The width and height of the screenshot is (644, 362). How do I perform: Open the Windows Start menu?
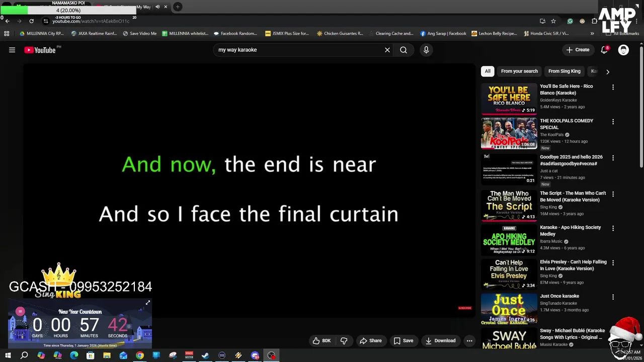coord(8,355)
